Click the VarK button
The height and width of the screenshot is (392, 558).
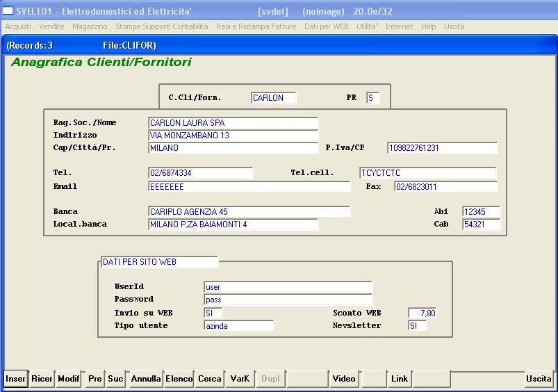click(x=240, y=379)
